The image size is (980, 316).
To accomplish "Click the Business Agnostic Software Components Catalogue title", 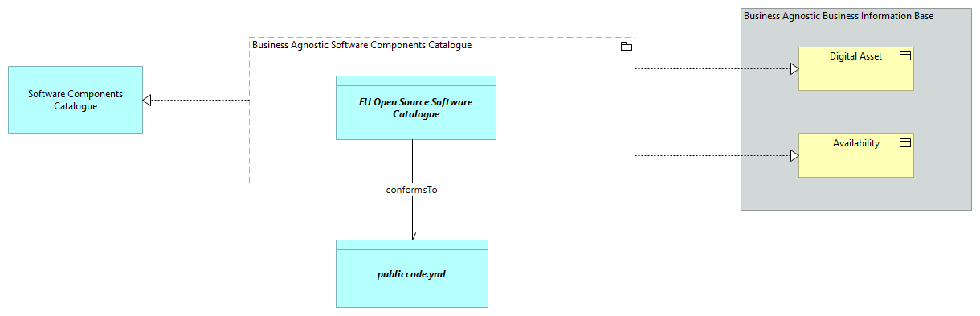I will 361,45.
